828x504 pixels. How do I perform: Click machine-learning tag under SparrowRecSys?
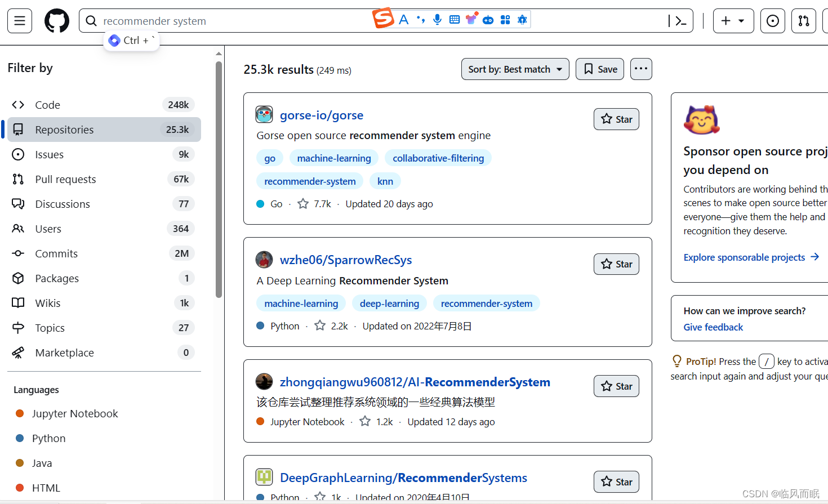pyautogui.click(x=301, y=304)
